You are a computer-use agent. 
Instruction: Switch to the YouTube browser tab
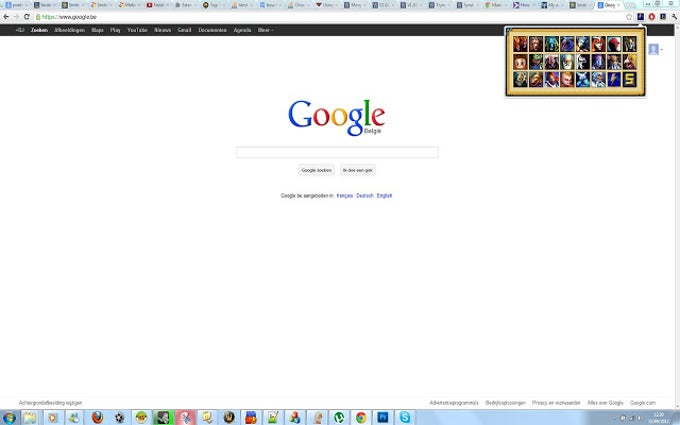(x=157, y=5)
